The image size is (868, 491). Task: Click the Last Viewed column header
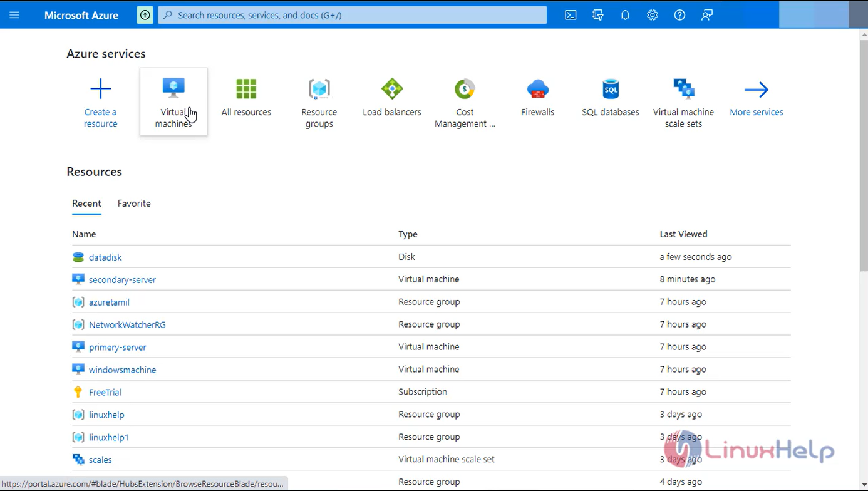(x=683, y=234)
